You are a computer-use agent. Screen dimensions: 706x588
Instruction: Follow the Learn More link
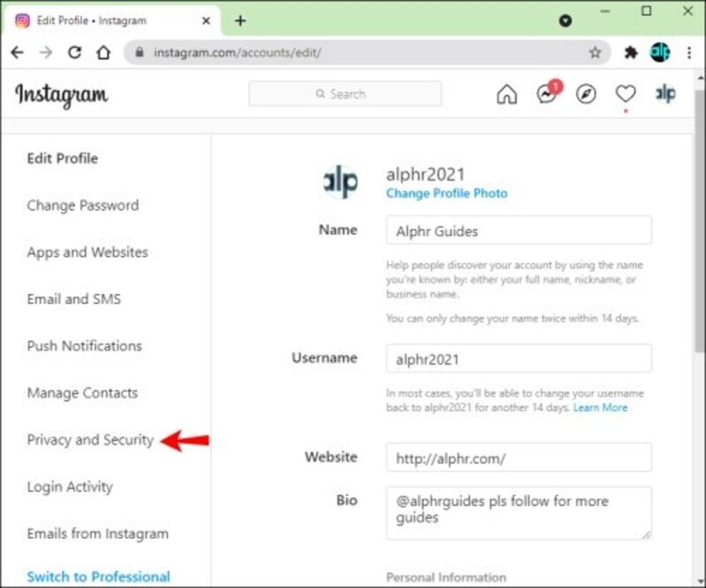[x=600, y=408]
